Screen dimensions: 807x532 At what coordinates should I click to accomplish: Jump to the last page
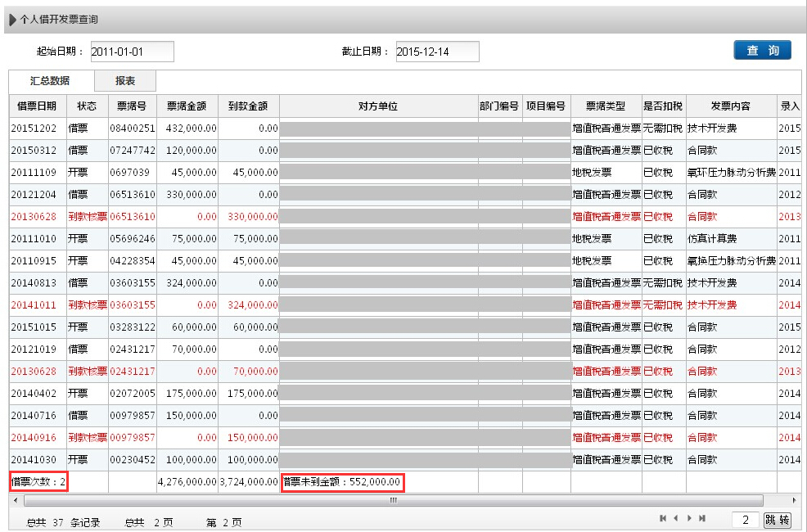[702, 518]
